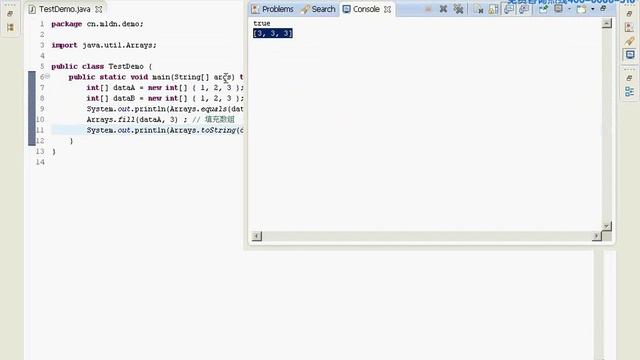Image resolution: width=640 pixels, height=360 pixels.
Task: Switch to the Search tab
Action: click(318, 9)
